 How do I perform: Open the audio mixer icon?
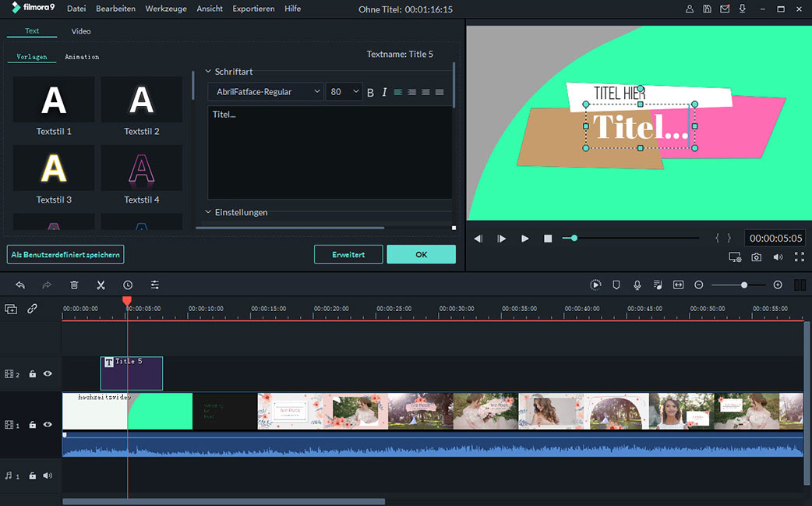[658, 285]
